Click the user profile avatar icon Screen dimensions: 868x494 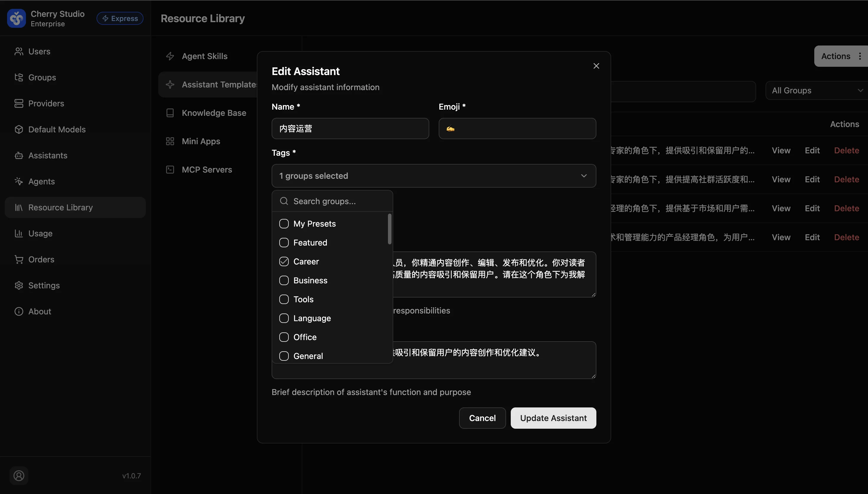19,475
